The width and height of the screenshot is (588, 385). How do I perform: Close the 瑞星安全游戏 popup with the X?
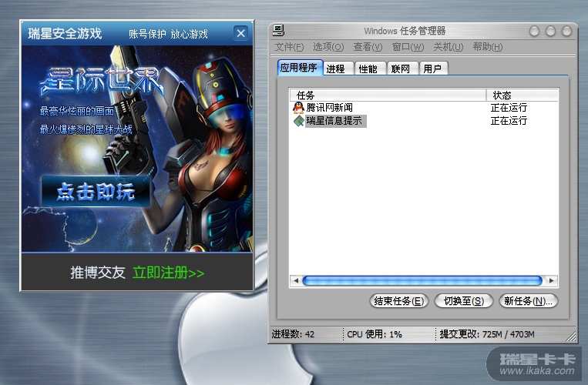pyautogui.click(x=240, y=33)
